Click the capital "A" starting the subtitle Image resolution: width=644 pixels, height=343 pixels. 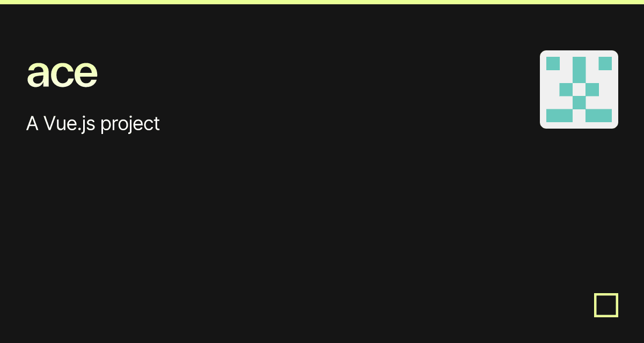pos(32,124)
